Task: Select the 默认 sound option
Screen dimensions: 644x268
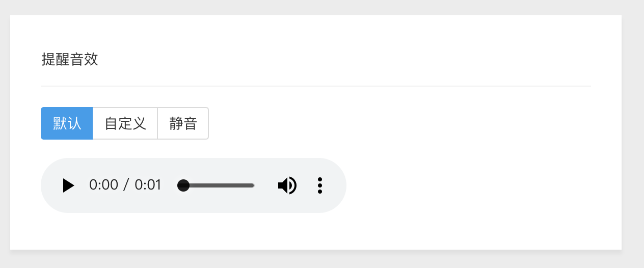Action: coord(67,123)
